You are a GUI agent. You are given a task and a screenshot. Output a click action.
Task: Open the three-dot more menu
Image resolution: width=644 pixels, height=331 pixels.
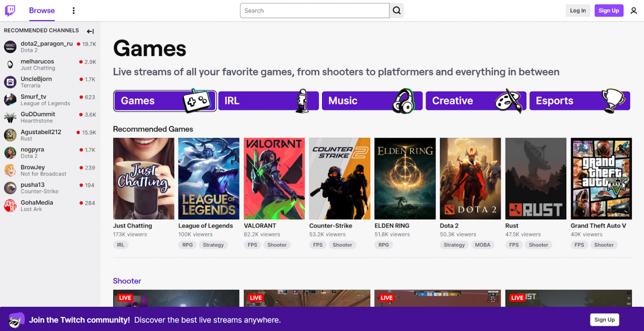(74, 10)
